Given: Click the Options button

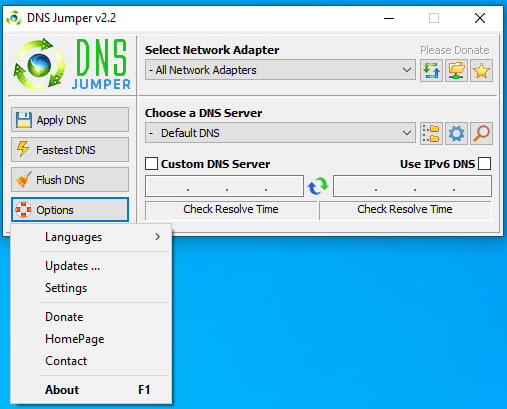Looking at the screenshot, I should click(x=70, y=210).
